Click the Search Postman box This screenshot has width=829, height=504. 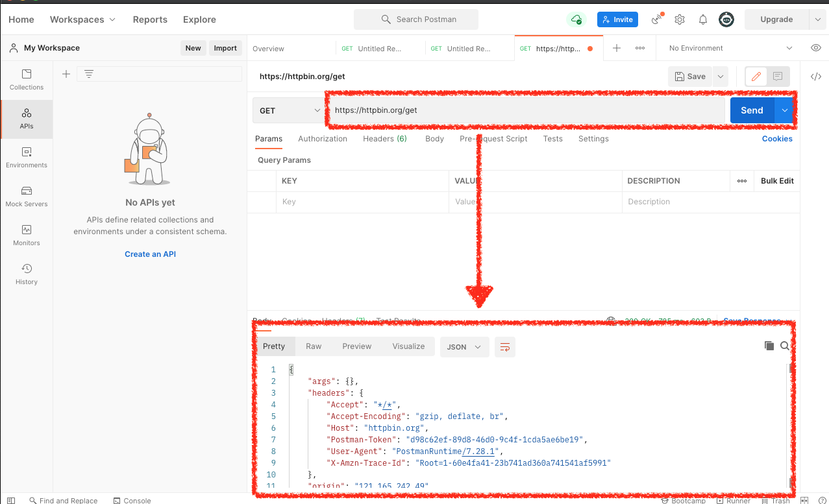(x=416, y=19)
